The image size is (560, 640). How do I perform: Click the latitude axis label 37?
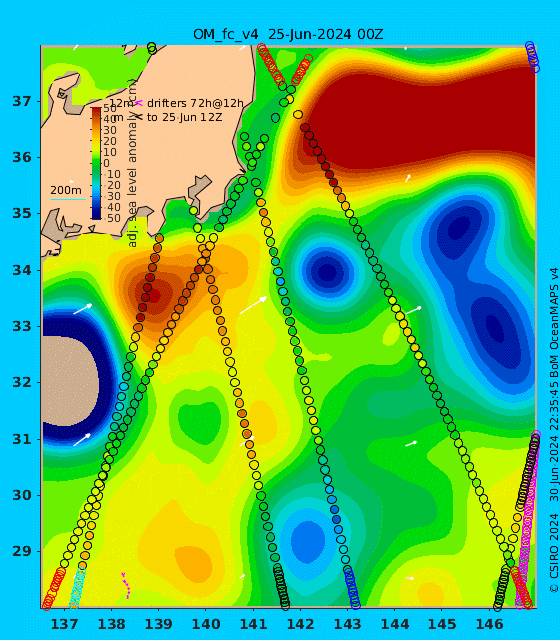21,101
